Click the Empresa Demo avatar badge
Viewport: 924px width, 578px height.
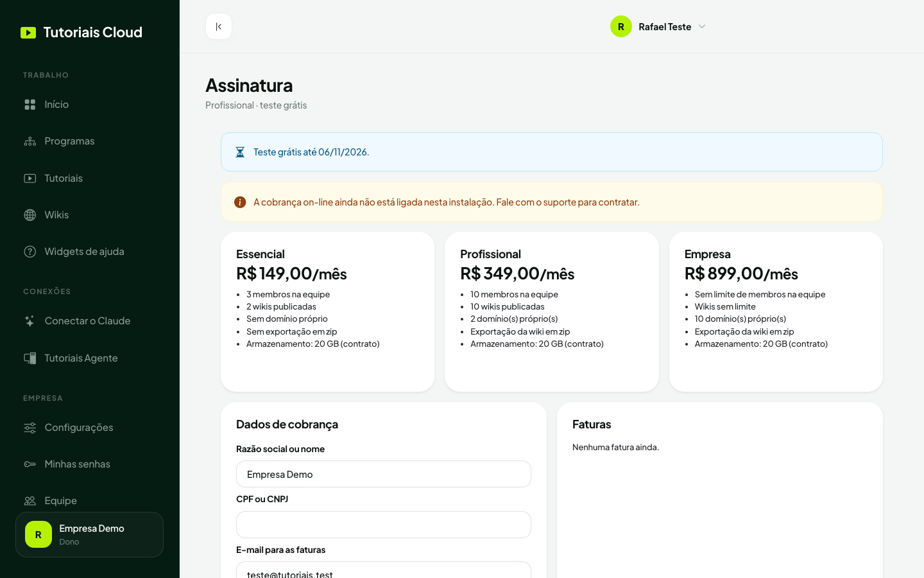(38, 534)
